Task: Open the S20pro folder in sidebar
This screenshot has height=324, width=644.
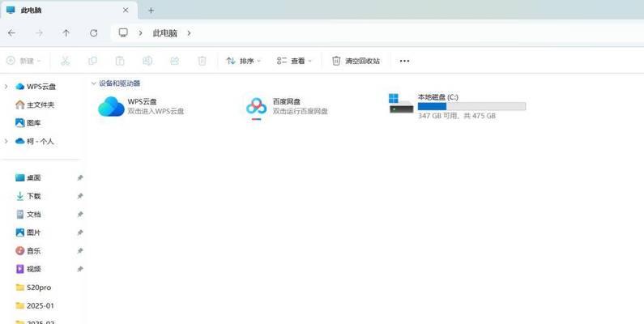Action: click(x=33, y=288)
